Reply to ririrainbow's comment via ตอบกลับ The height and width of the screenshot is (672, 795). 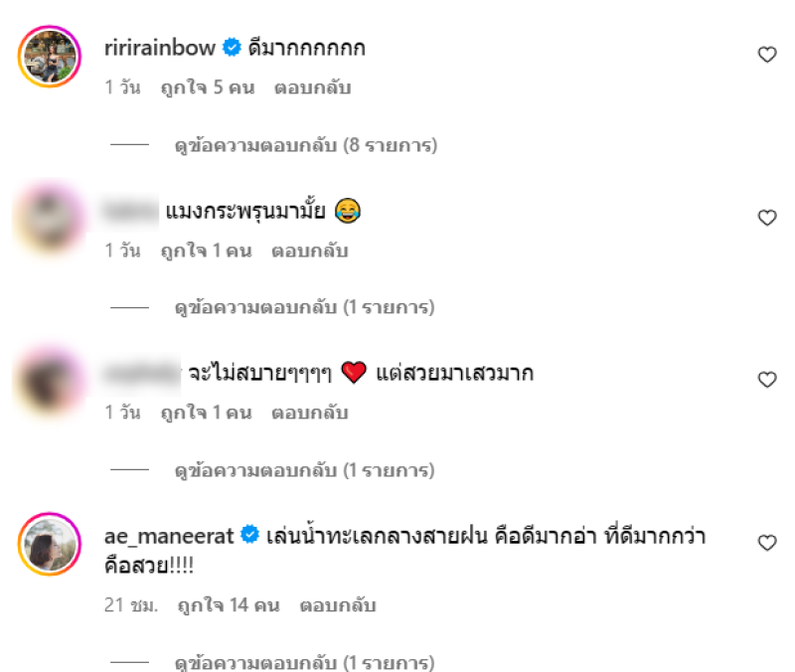tap(313, 87)
